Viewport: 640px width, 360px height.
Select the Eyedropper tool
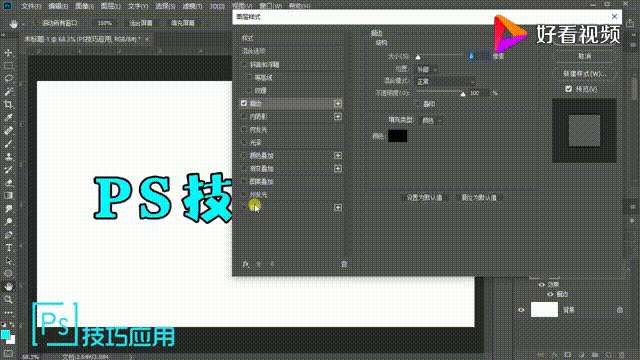click(8, 118)
